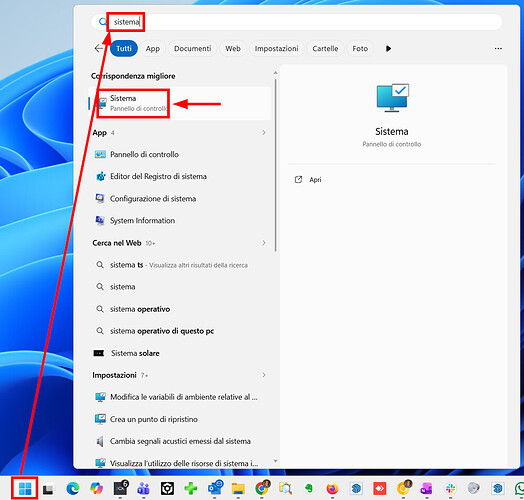Open the Windows Start button
Screen dimensions: 524x500
[25, 489]
